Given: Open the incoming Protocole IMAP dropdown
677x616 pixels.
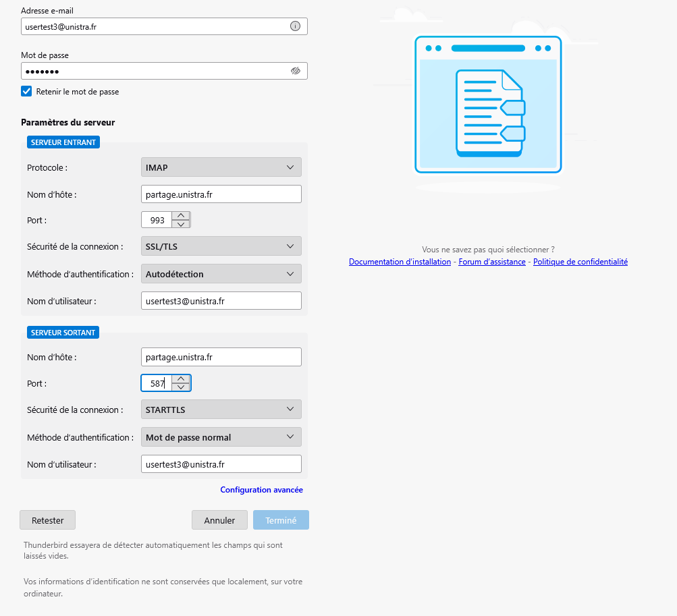Looking at the screenshot, I should click(221, 167).
